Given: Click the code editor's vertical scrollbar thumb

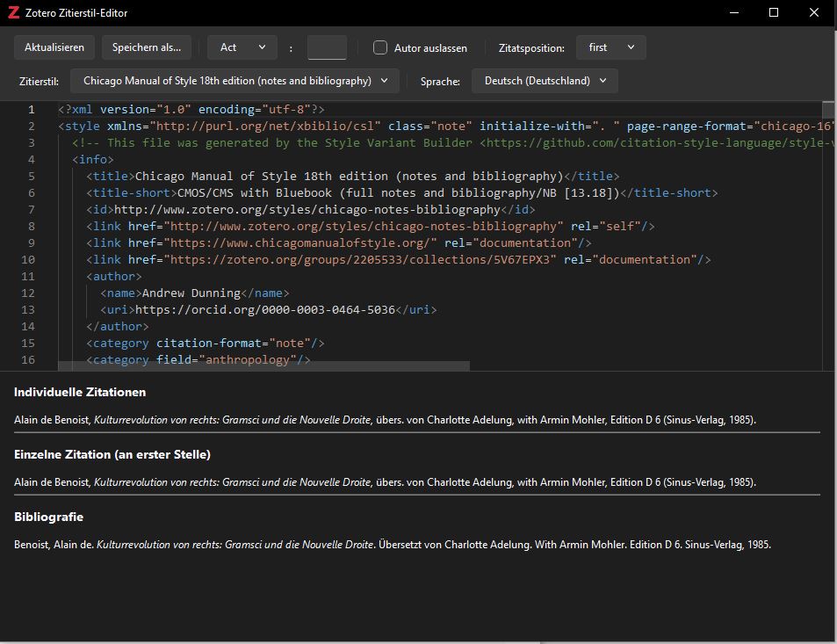Looking at the screenshot, I should (x=828, y=110).
